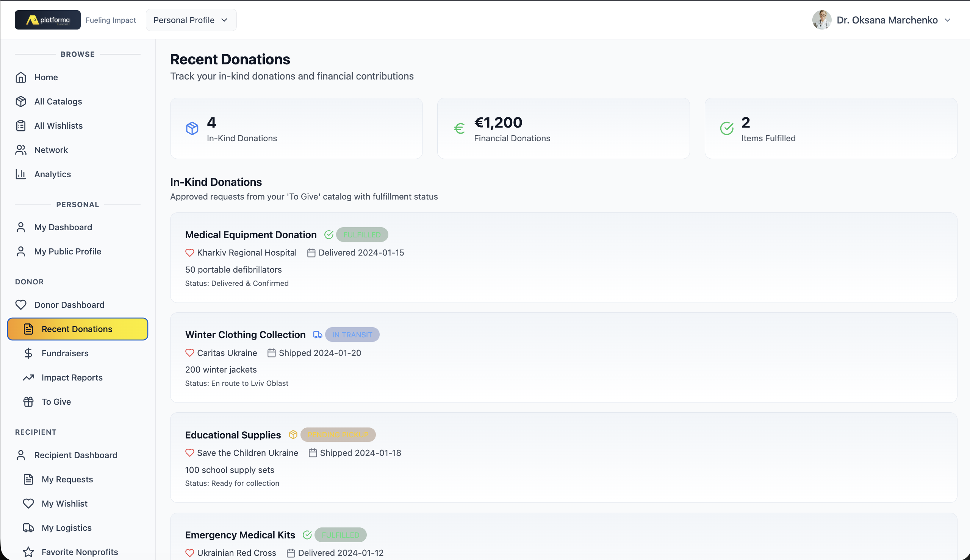This screenshot has height=560, width=970.
Task: Select Recent Donations menu item
Action: [77, 329]
